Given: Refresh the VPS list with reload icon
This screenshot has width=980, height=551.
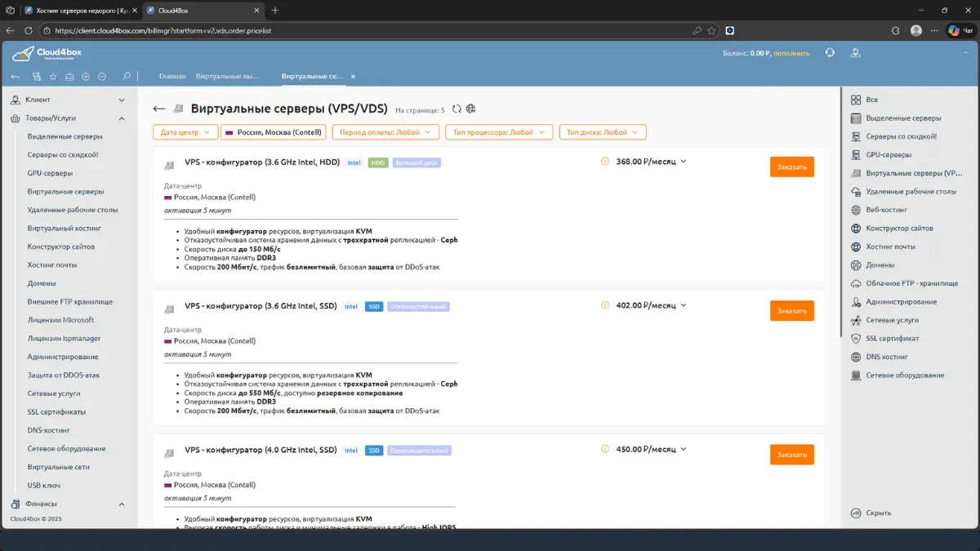Looking at the screenshot, I should click(x=457, y=109).
